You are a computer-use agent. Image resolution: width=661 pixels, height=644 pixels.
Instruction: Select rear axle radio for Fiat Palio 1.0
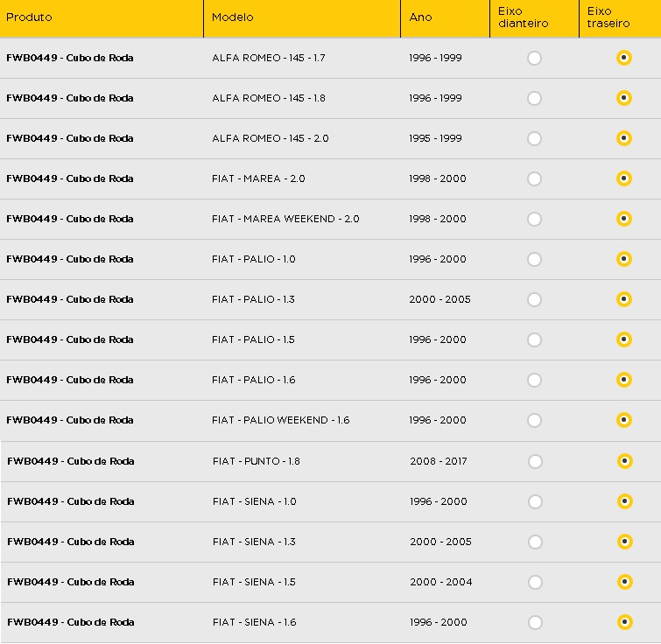(x=624, y=259)
